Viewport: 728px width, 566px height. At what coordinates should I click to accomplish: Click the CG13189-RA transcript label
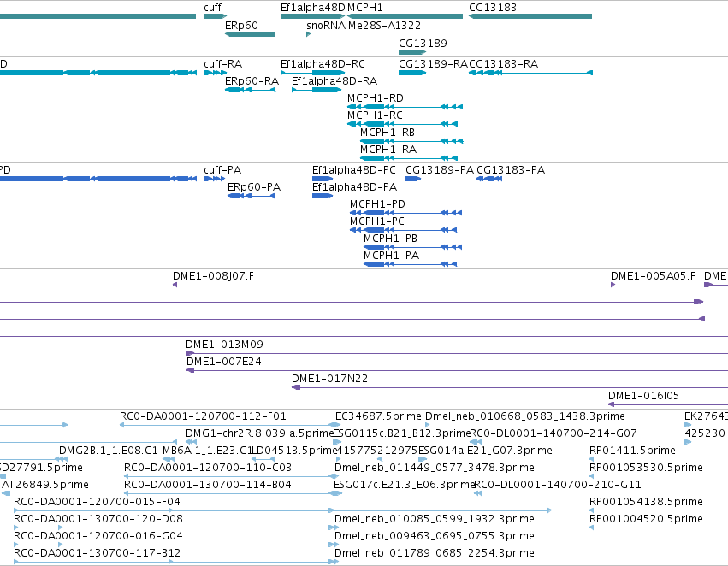coord(433,64)
